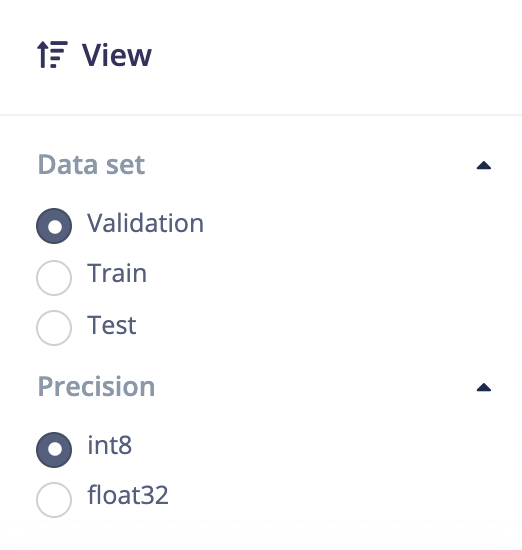Click the white dot inside int8 radio
This screenshot has height=550, width=522.
pyautogui.click(x=54, y=450)
